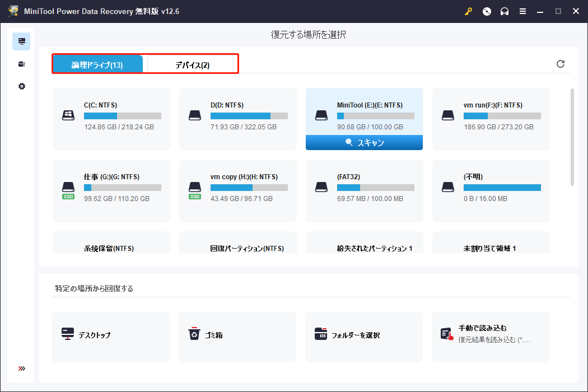Click the スキャン button on MiniTool E drive
588x392 pixels.
(364, 143)
